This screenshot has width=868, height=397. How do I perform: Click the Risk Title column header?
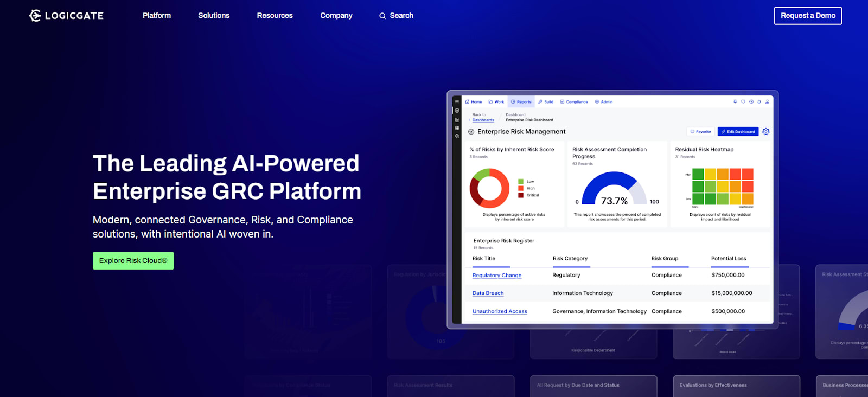(484, 259)
